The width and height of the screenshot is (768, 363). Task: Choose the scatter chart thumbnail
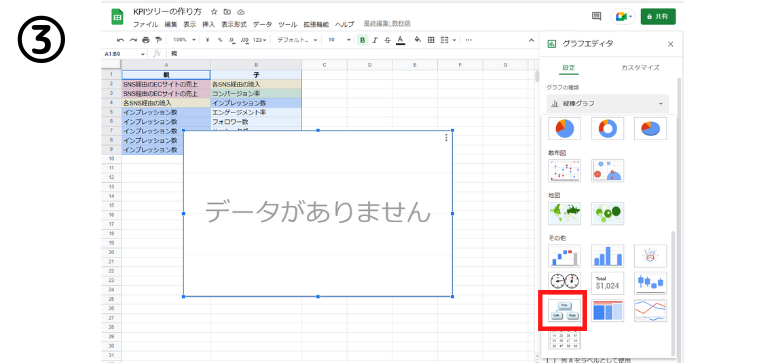[564, 170]
